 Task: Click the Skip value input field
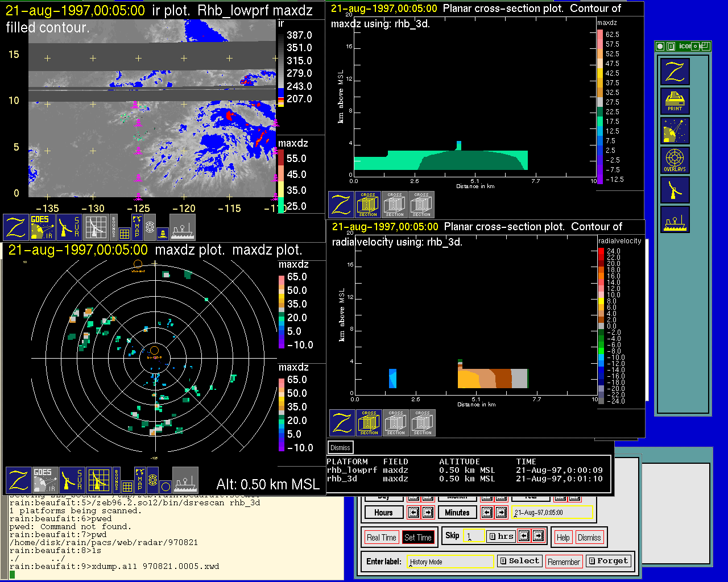point(473,536)
